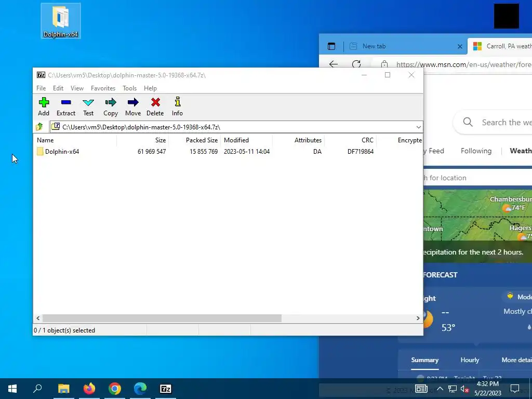This screenshot has height=399, width=532.
Task: Click the packed size 15 855 769
Action: [204, 152]
